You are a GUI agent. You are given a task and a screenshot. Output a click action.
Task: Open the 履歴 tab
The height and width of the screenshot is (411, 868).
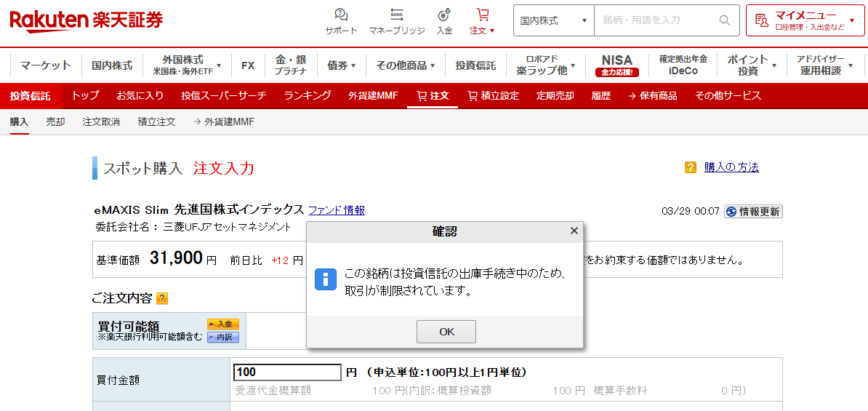601,96
